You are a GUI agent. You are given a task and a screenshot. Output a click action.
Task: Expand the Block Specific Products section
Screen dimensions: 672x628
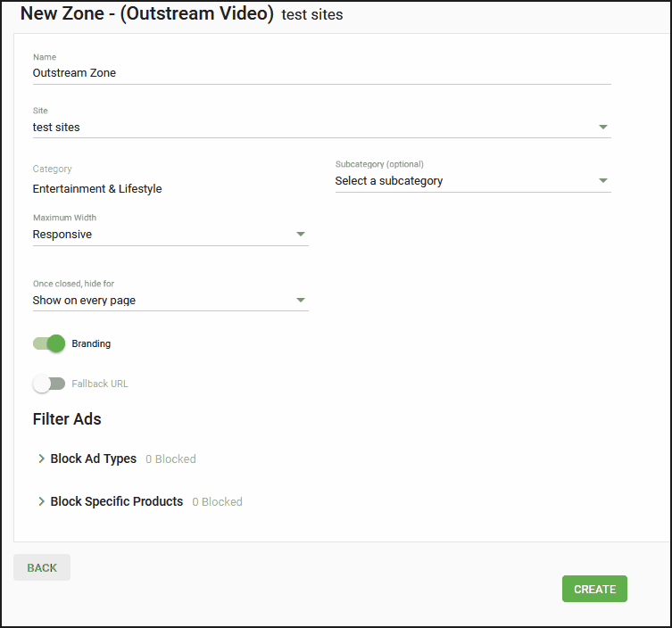coord(117,501)
